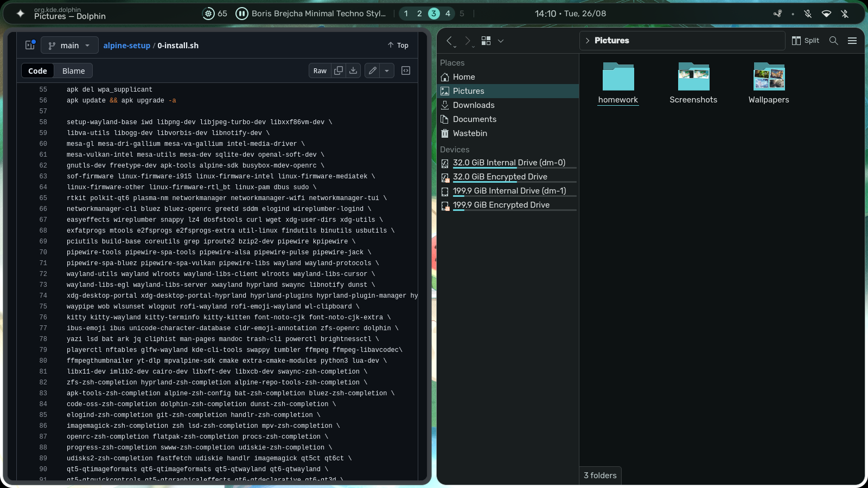Expand the view mode chevron dropdown
The width and height of the screenshot is (868, 488).
(501, 41)
